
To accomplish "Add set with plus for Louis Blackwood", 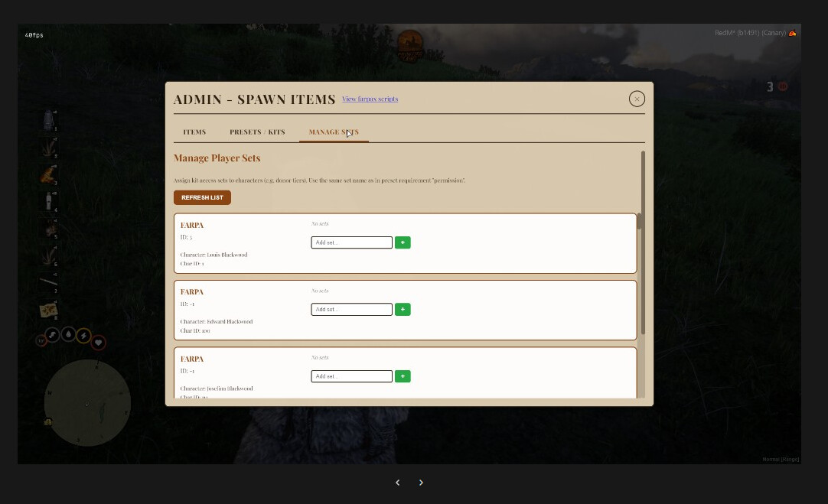I will pos(403,242).
